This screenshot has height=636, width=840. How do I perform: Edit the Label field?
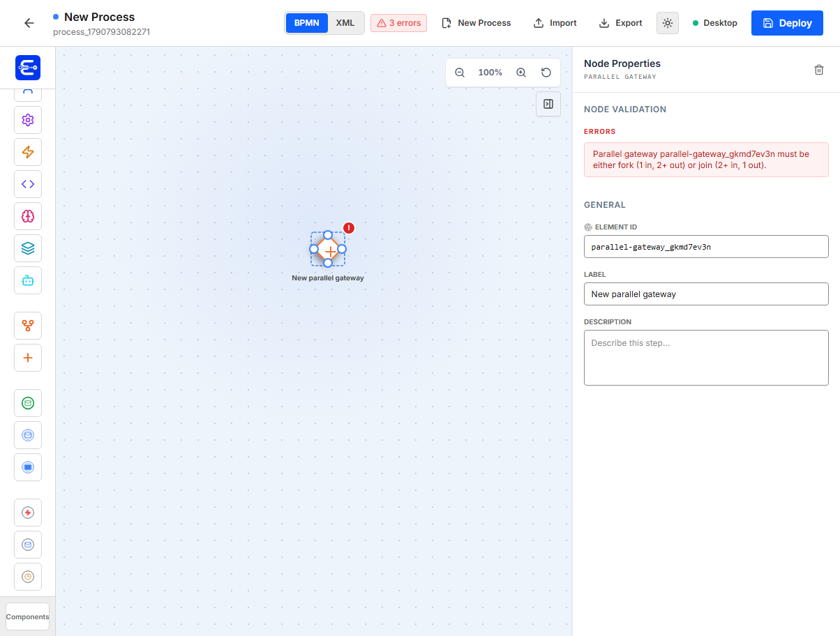(706, 294)
